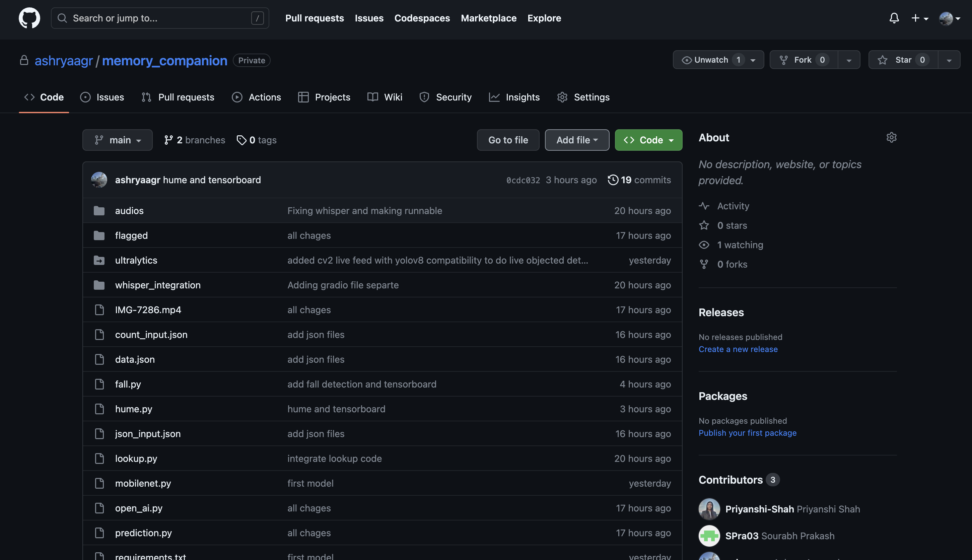Click the GitHub logo home icon
The height and width of the screenshot is (560, 972).
pos(29,18)
